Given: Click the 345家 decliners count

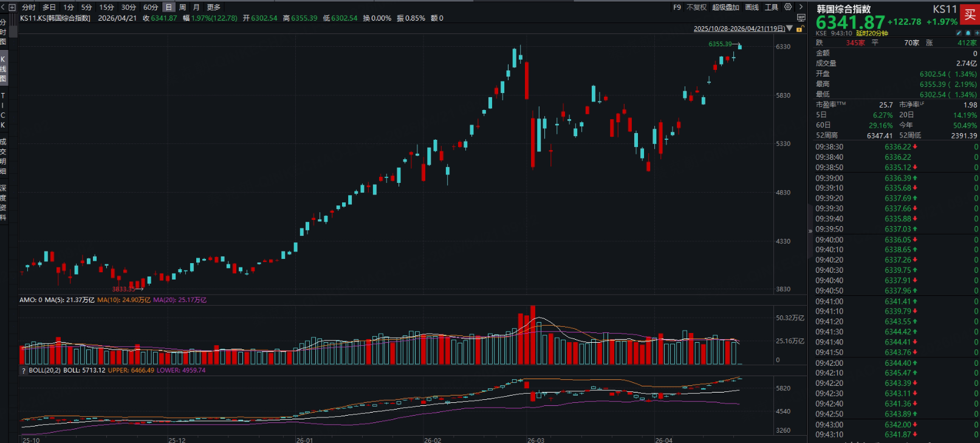Looking at the screenshot, I should [x=855, y=43].
